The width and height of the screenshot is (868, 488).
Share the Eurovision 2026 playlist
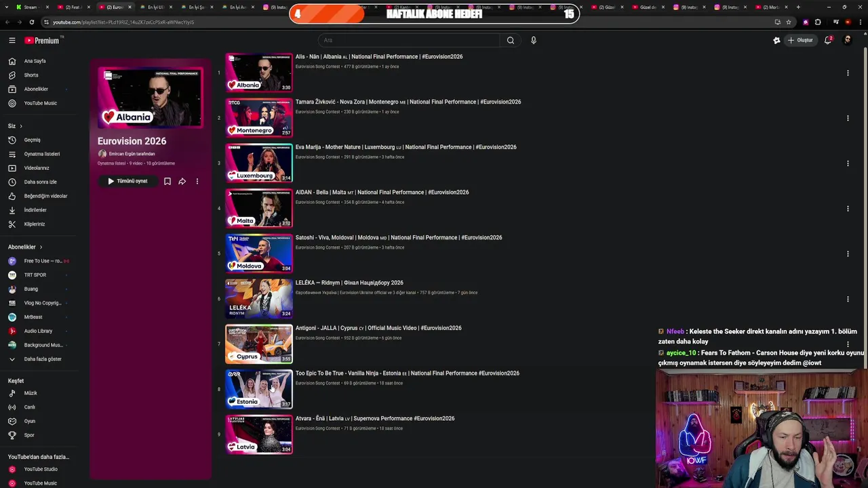(x=182, y=181)
